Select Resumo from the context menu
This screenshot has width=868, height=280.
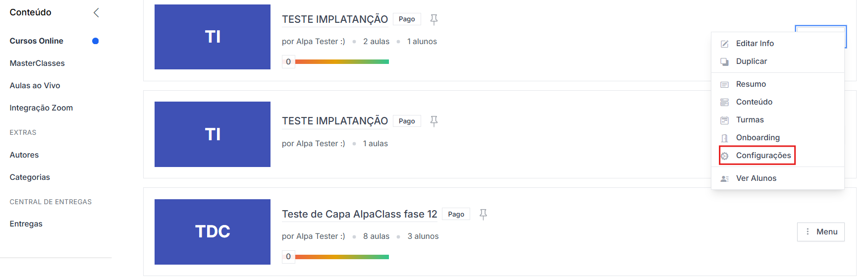pyautogui.click(x=751, y=84)
